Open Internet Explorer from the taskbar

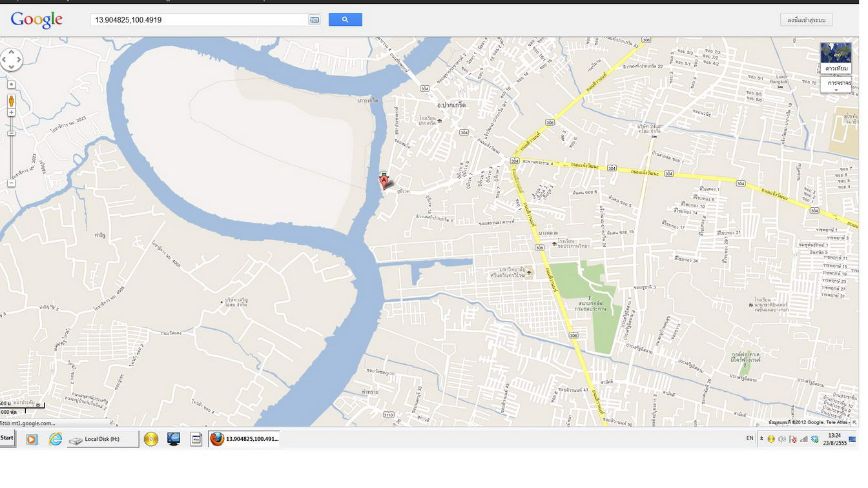[56, 439]
